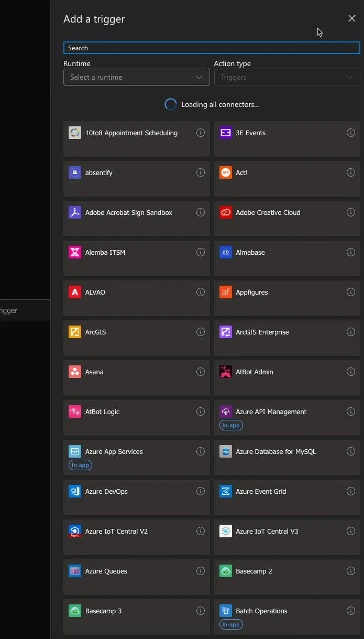The image size is (364, 639).
Task: View info for Adobe Creative Cloud
Action: (x=351, y=213)
